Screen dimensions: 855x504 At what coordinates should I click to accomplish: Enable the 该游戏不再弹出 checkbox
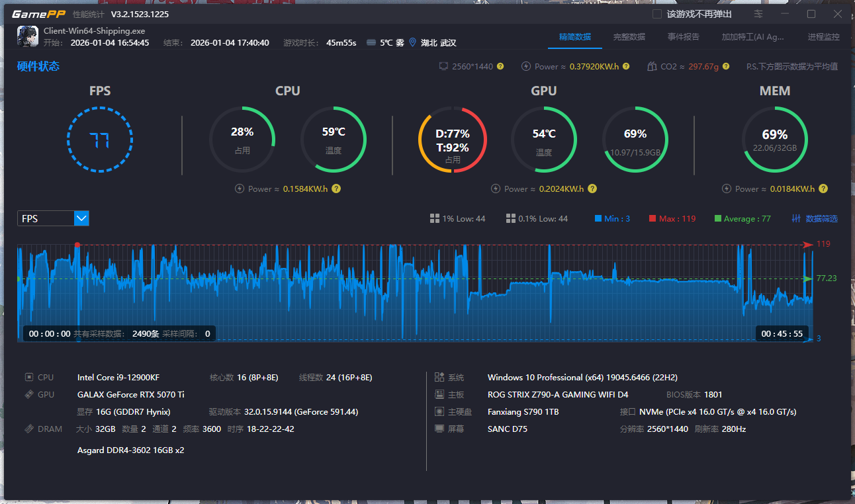[657, 14]
